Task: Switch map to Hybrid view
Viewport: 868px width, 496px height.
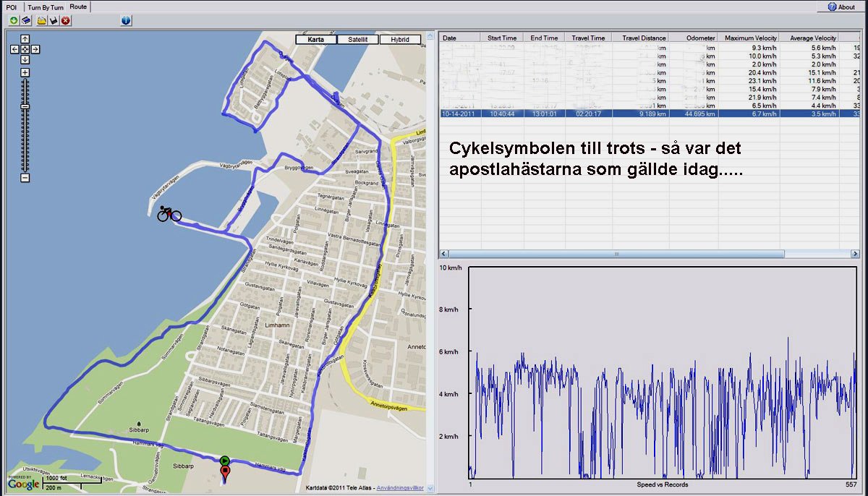Action: [x=400, y=40]
